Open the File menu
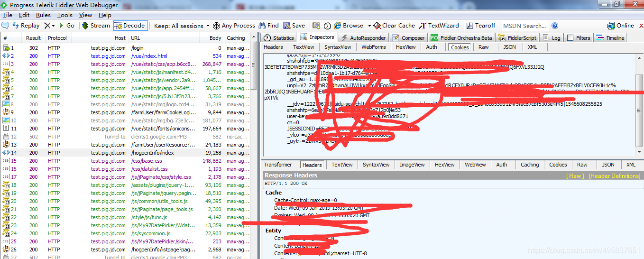644x259 pixels. [8, 15]
